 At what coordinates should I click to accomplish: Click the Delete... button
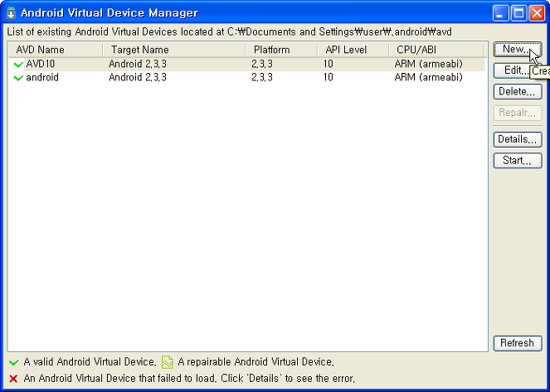point(518,92)
